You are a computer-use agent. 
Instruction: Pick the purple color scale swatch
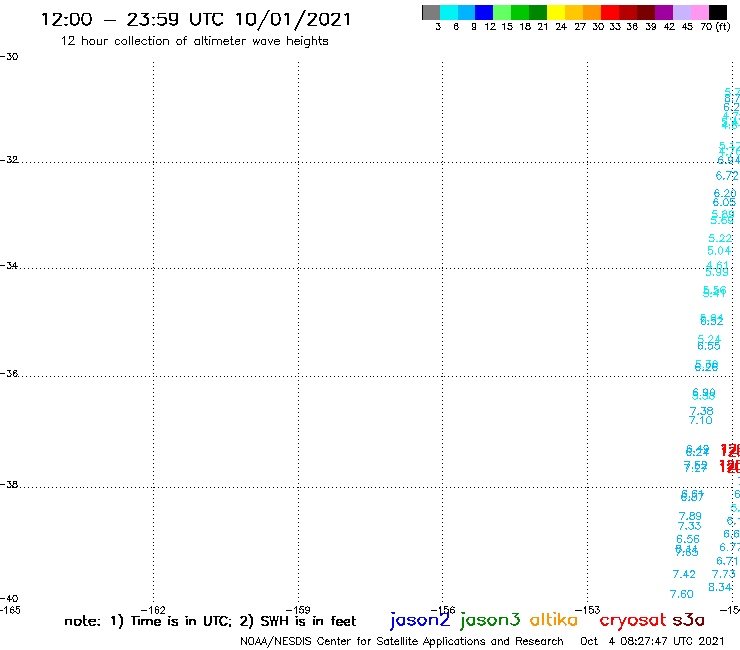(x=664, y=12)
